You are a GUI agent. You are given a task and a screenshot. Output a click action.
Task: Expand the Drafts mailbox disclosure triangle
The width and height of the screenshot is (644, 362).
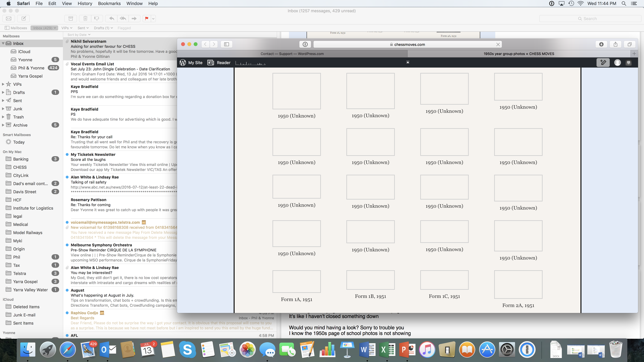coord(3,92)
